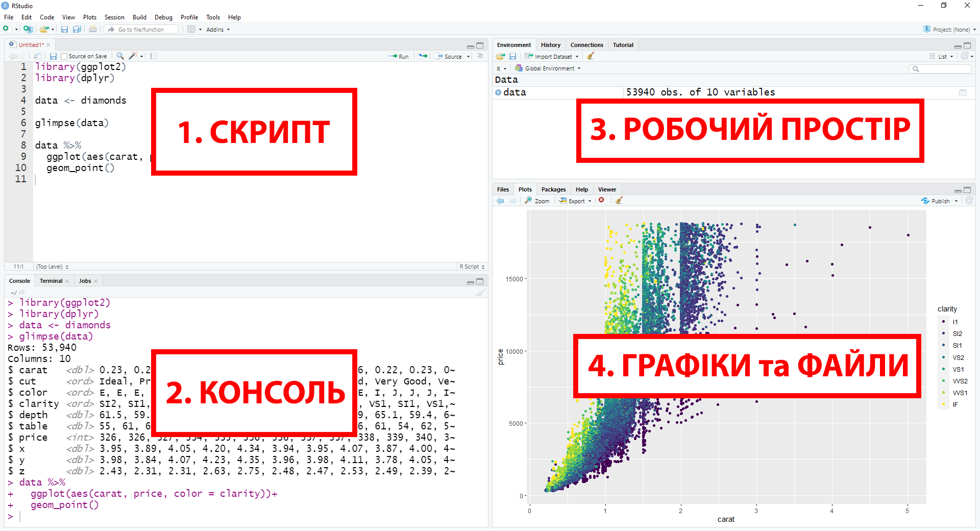Click the Publish plot icon
The height and width of the screenshot is (531, 980).
(x=936, y=201)
